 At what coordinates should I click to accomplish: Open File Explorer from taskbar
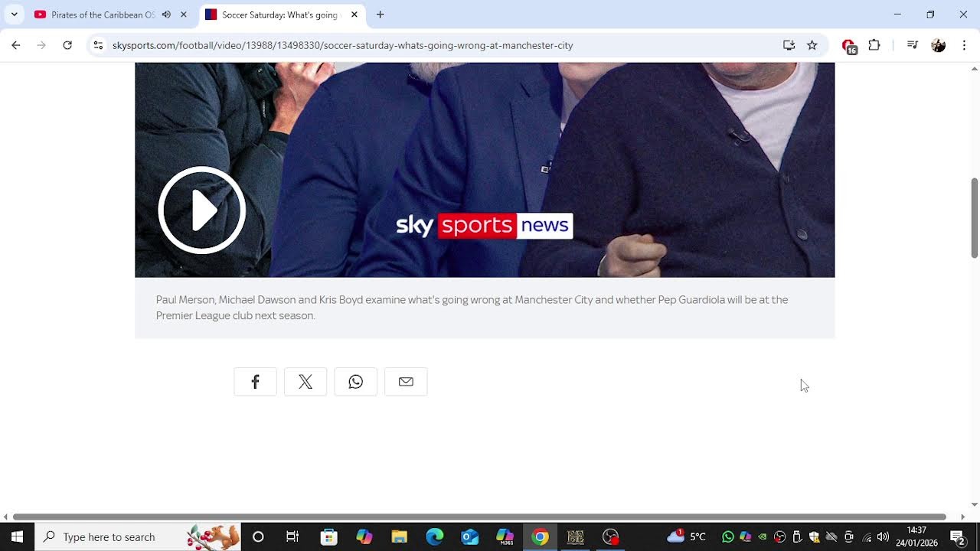tap(399, 536)
